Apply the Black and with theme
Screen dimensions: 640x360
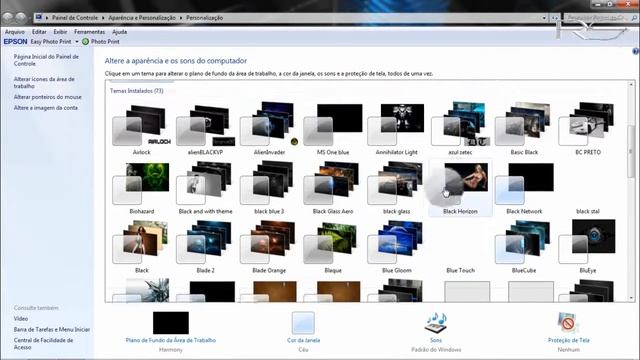(x=205, y=189)
